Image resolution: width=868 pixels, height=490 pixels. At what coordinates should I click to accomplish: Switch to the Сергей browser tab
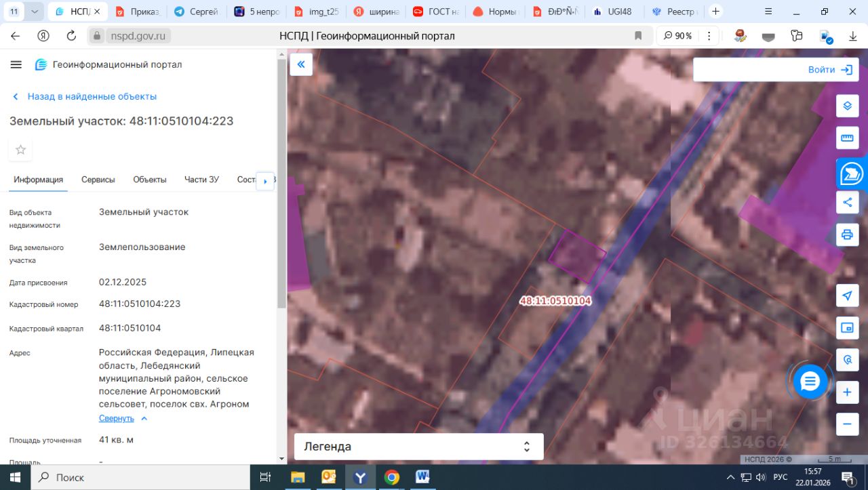195,12
